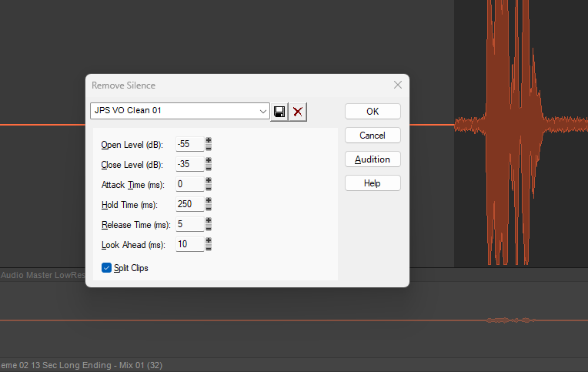Screen dimensions: 588x372
Task: Click the Look Ahead (ms) value field
Action: pos(189,244)
